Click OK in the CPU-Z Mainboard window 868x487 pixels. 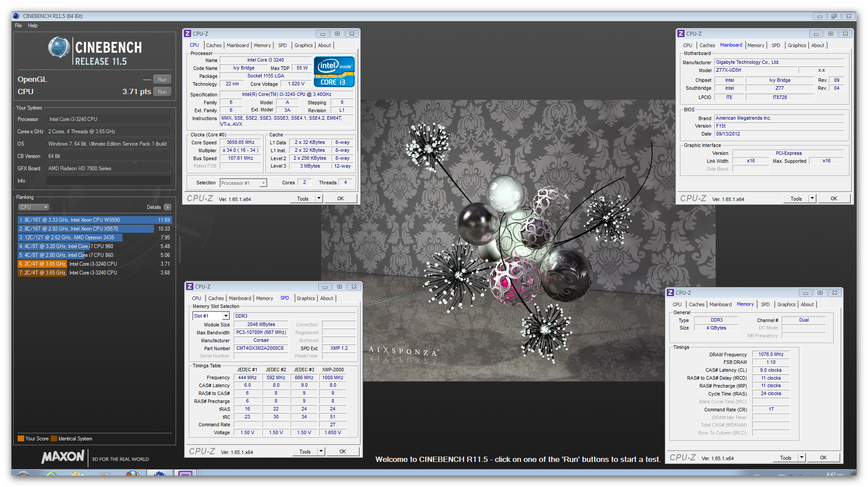[834, 198]
